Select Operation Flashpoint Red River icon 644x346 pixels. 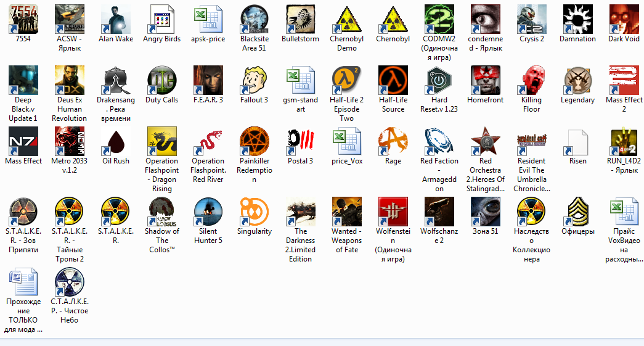tap(208, 141)
